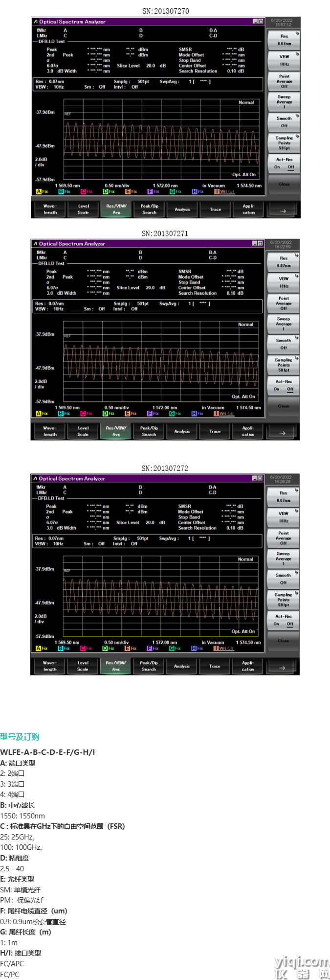
Task: Click Close softkey in SN:201307271 analyzer
Action: pyautogui.click(x=284, y=407)
